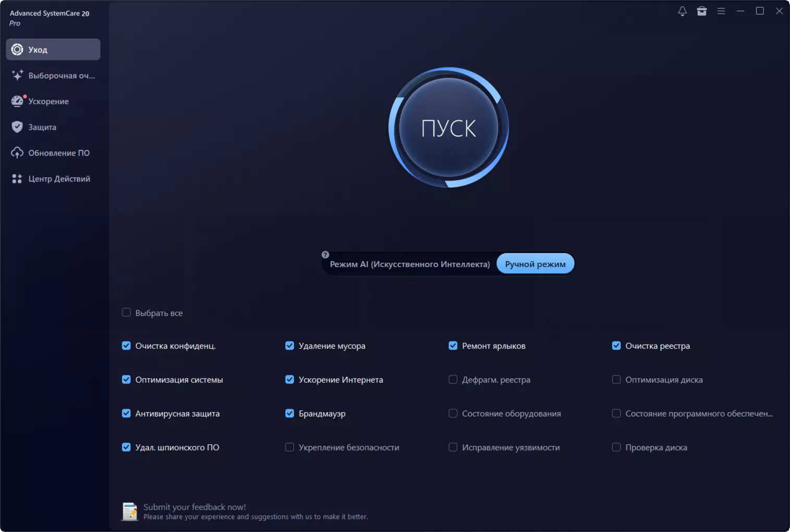Click the sparkle icon for Выборочная очистка

pos(17,75)
